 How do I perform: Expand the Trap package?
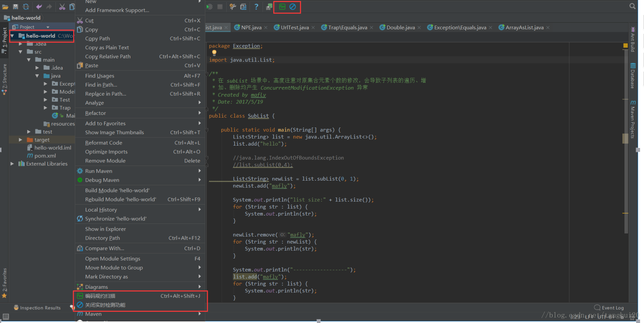45,108
